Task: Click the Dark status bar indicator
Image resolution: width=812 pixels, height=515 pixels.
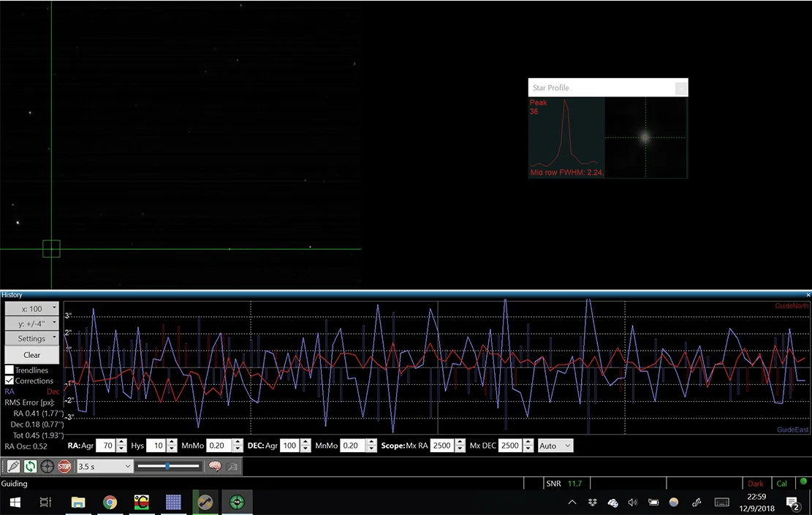Action: coord(756,484)
